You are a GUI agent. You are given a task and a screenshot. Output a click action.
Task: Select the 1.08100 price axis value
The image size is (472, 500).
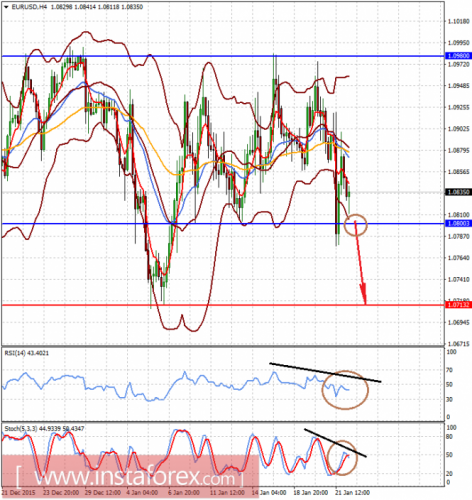459,215
